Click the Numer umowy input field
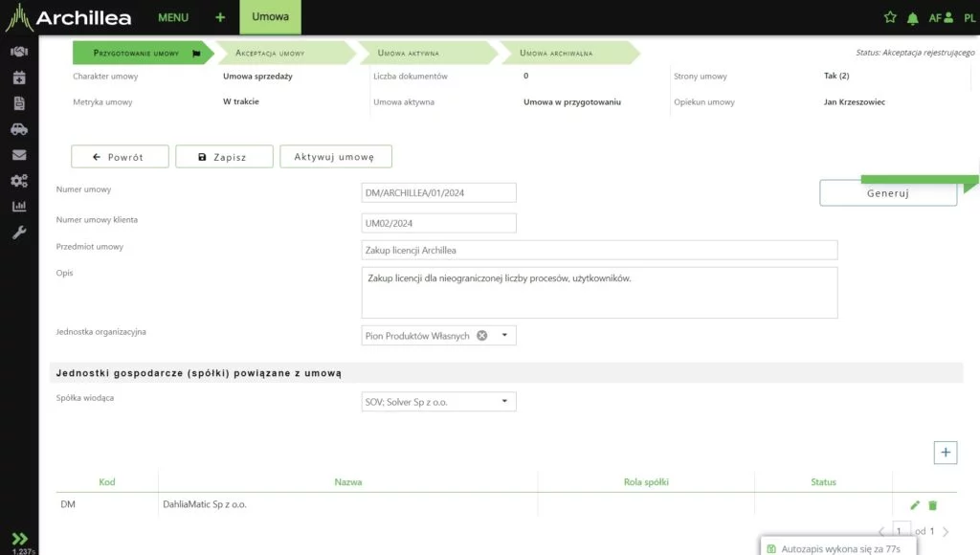Viewport: 980px width, 555px height. click(x=438, y=191)
